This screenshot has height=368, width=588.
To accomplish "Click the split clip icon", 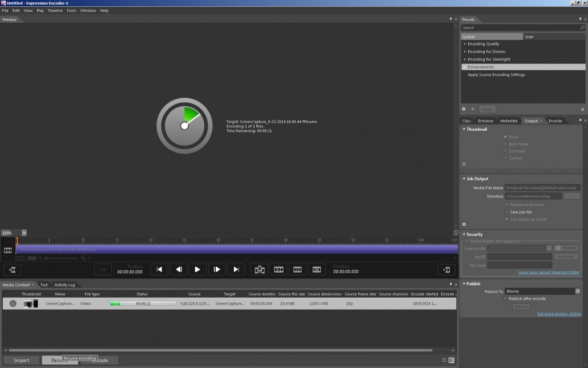I will pos(260,270).
